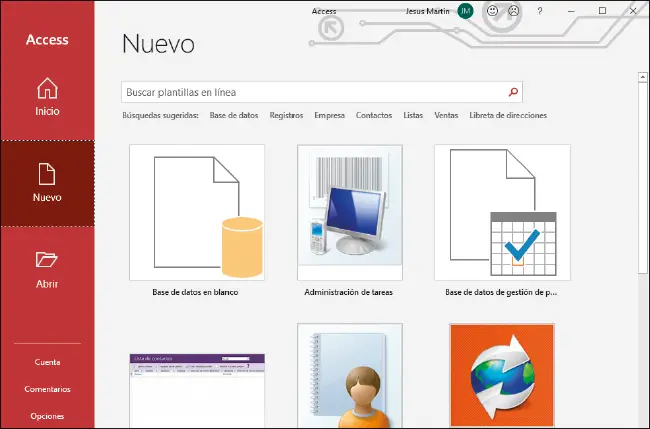Send a frown feedback face

click(514, 11)
